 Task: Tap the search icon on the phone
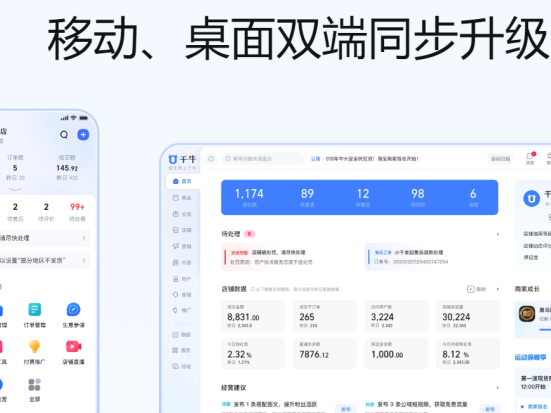64,135
